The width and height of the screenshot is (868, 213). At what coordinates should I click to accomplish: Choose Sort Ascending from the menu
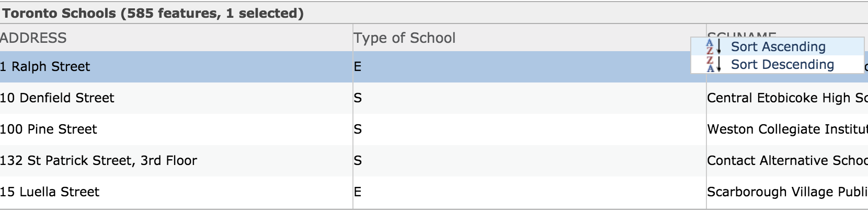point(778,46)
